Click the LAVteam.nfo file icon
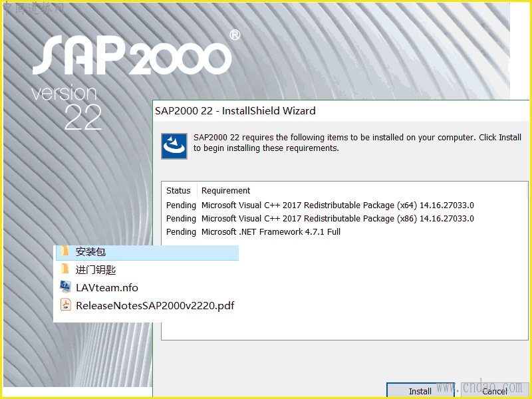Image resolution: width=532 pixels, height=399 pixels. pyautogui.click(x=66, y=287)
